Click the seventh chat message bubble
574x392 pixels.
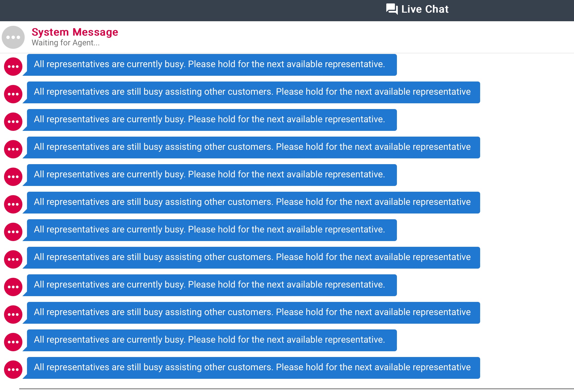(x=212, y=230)
